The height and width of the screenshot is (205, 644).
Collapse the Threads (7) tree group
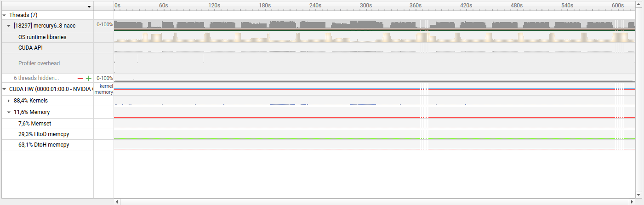5,15
